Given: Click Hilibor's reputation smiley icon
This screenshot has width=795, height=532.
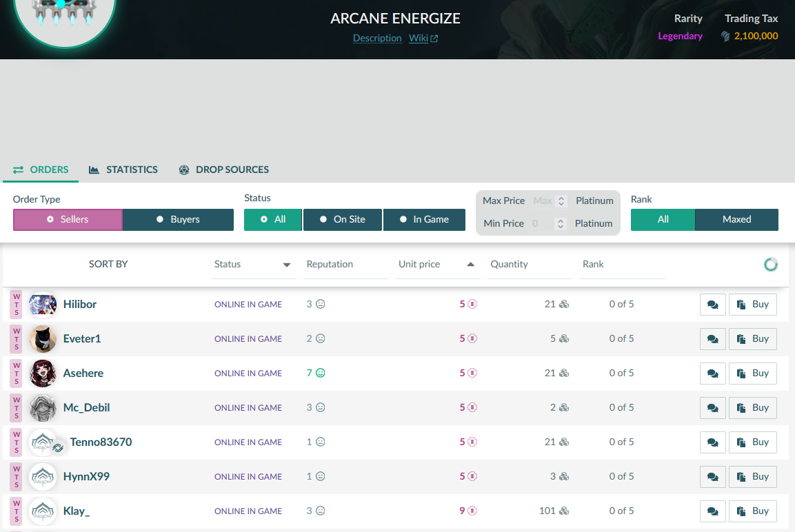Looking at the screenshot, I should pos(321,304).
